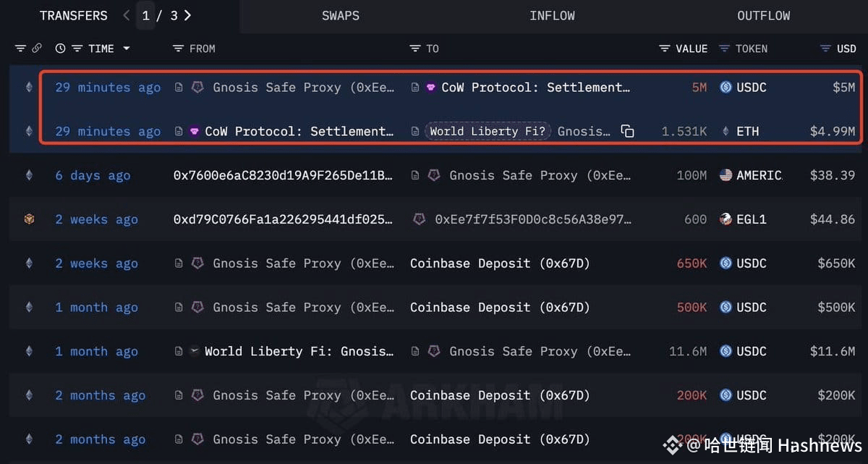868x464 pixels.
Task: Click the $44.86 USD value
Action: (x=832, y=219)
